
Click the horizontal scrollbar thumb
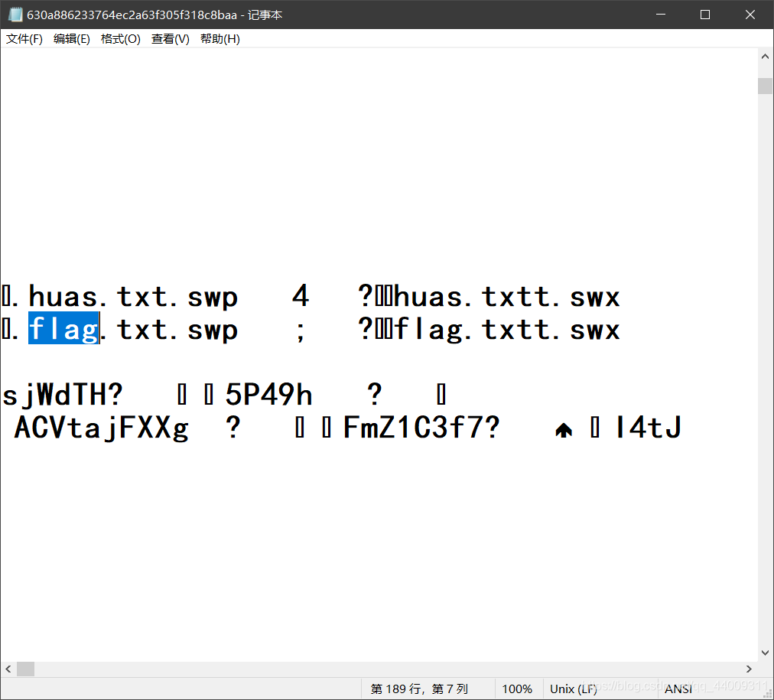pos(26,669)
